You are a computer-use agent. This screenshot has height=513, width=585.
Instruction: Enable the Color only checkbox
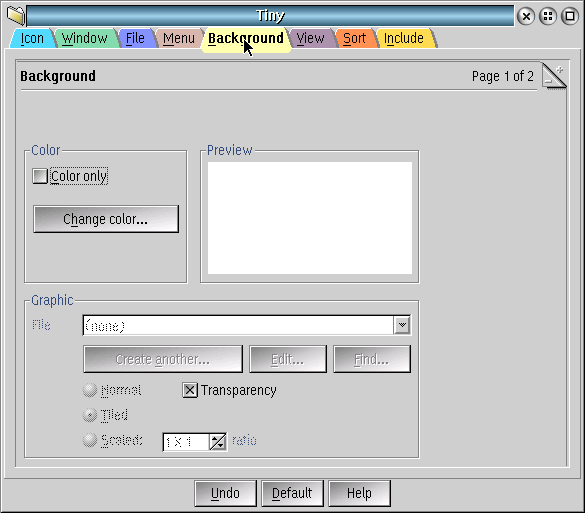click(x=40, y=176)
